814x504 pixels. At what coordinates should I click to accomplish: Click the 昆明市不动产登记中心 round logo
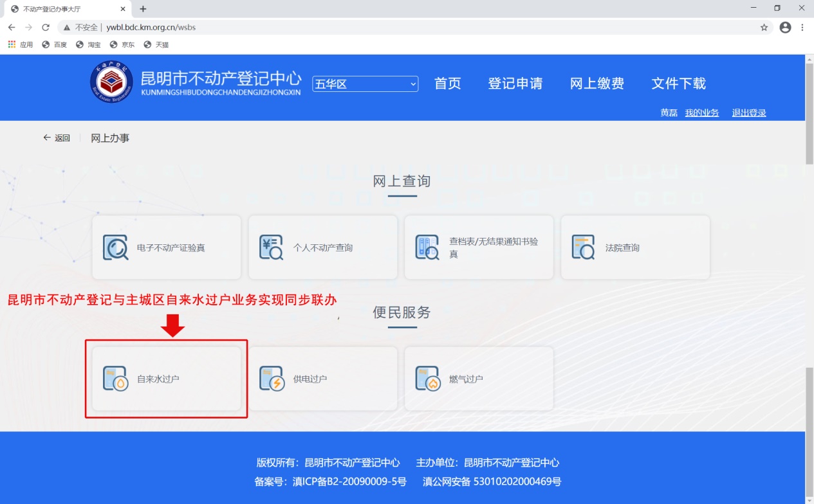pyautogui.click(x=111, y=81)
